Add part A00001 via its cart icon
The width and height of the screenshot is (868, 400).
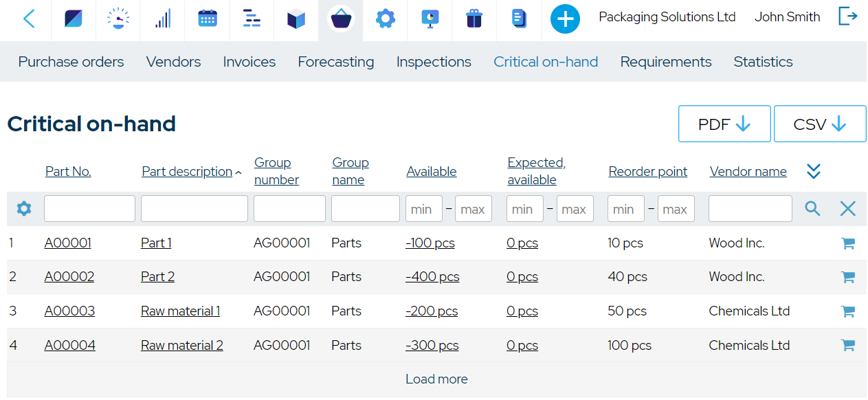[847, 243]
